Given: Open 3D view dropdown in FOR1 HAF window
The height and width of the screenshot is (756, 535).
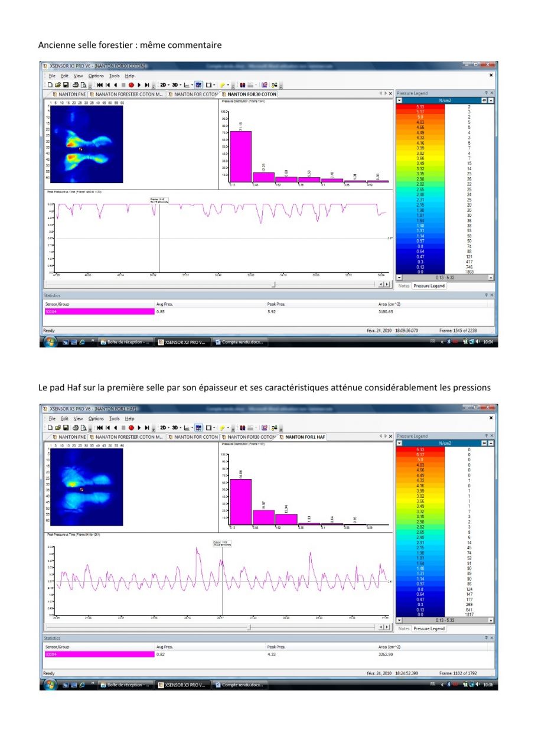Looking at the screenshot, I should tap(176, 428).
